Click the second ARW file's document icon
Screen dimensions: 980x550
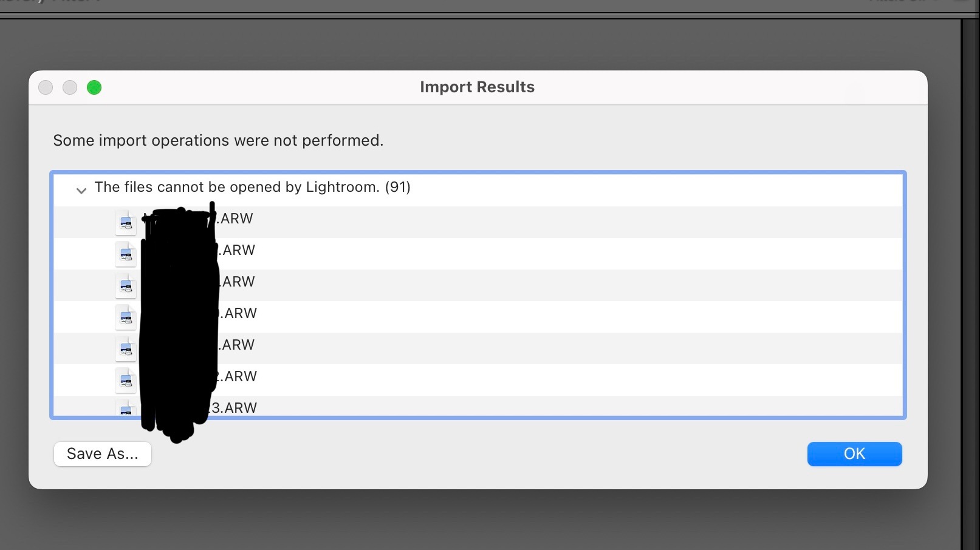click(126, 254)
